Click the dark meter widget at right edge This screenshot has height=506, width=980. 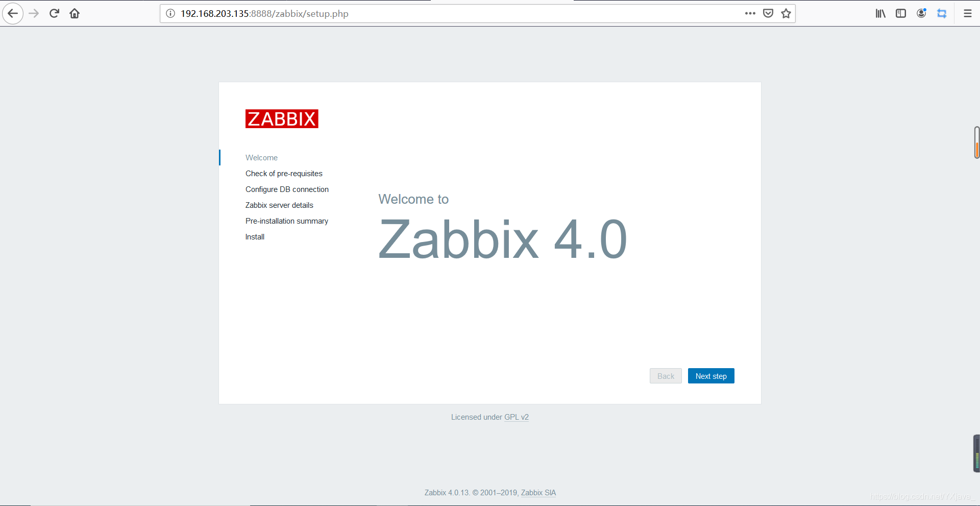point(976,453)
